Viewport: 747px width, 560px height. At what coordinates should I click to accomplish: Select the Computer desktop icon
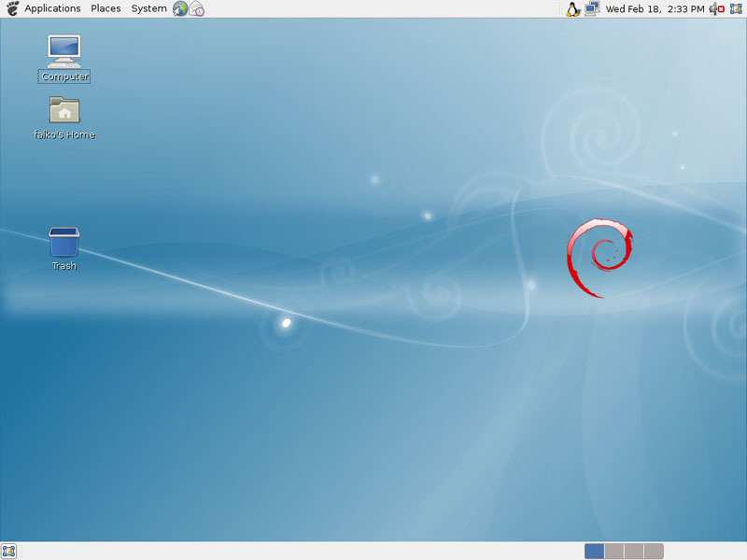tap(64, 59)
